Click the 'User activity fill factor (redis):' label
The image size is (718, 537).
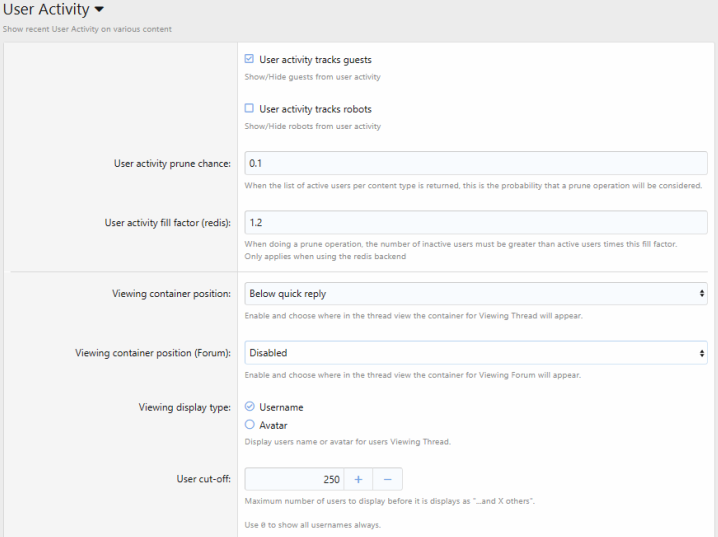(168, 223)
